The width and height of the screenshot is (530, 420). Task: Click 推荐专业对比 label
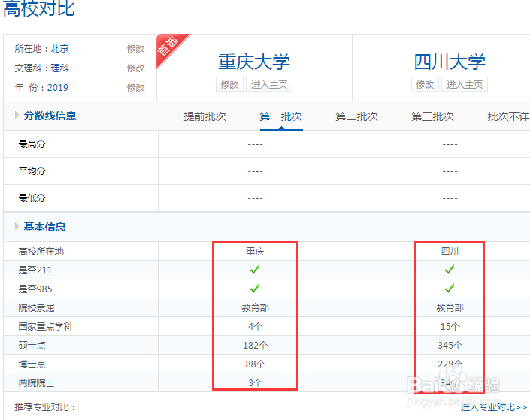pyautogui.click(x=44, y=407)
